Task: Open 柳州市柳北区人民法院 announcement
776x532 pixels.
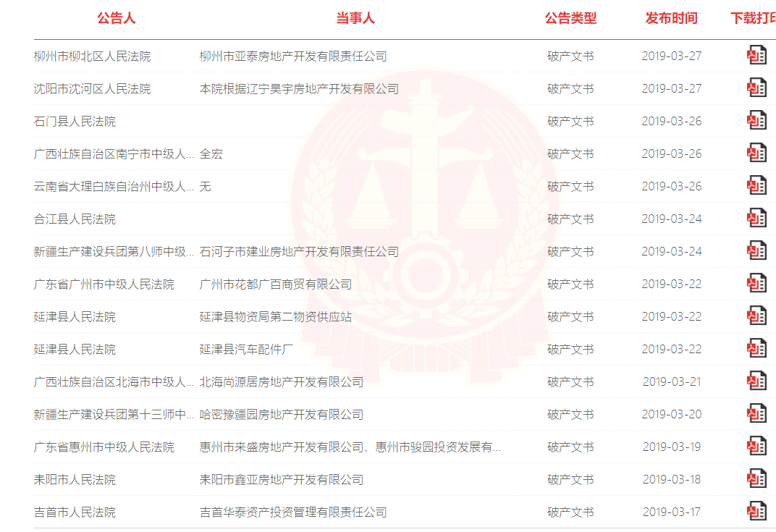Action: [92, 56]
